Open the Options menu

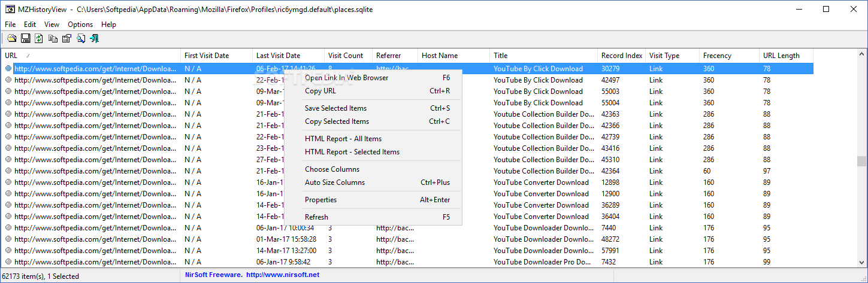coord(80,25)
